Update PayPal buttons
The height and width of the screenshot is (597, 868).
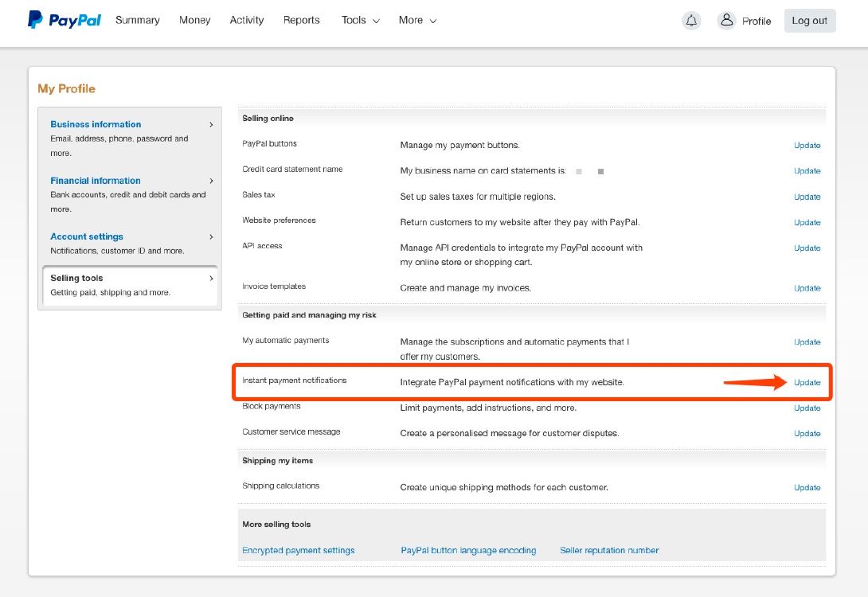point(807,146)
